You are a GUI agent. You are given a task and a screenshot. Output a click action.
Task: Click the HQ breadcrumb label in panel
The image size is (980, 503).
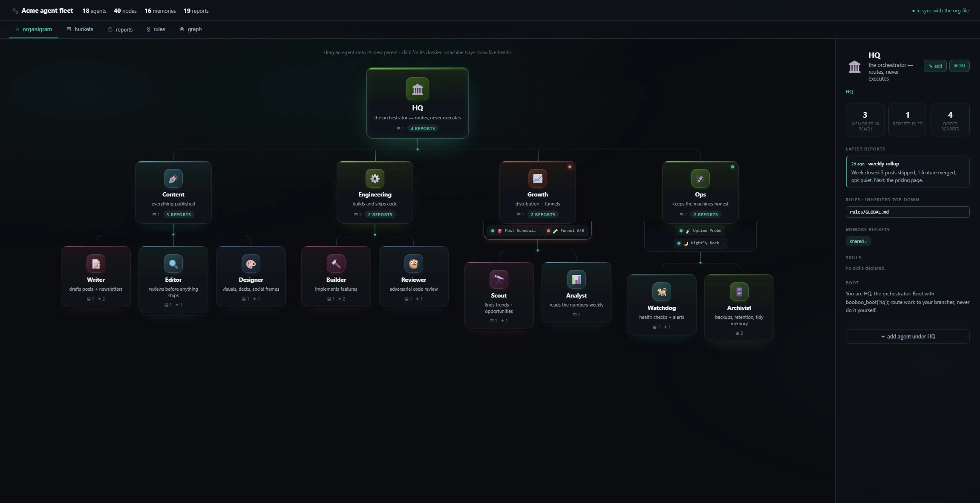pyautogui.click(x=849, y=92)
